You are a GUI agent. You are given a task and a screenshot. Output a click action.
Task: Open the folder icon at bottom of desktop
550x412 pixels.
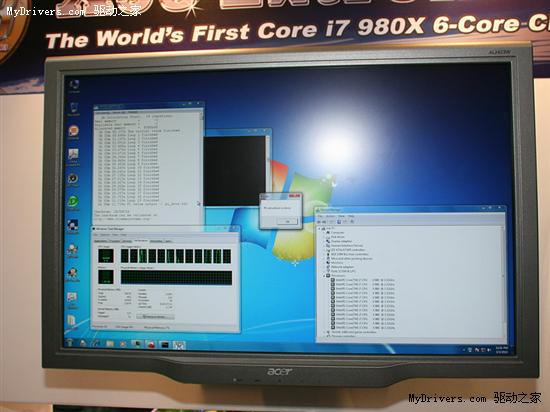[72, 321]
